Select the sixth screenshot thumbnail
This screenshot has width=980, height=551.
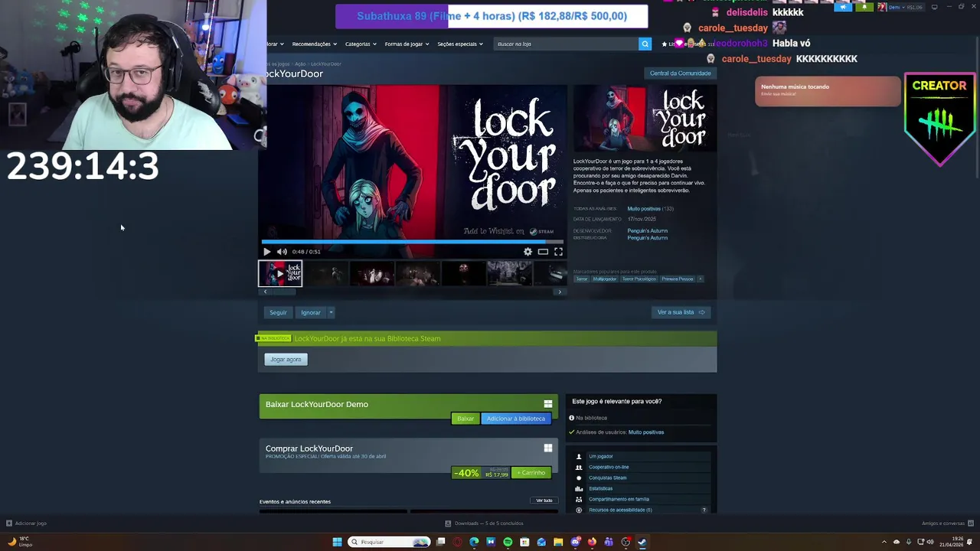click(x=510, y=273)
